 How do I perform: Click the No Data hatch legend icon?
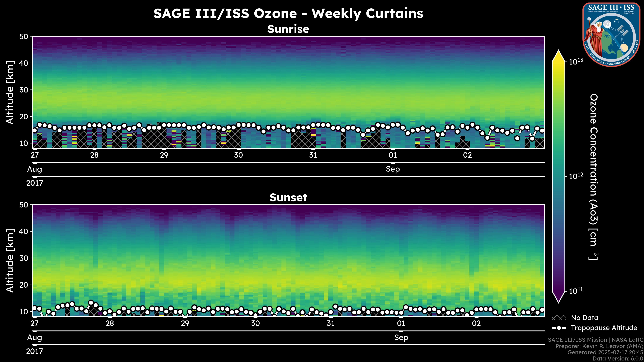(559, 318)
